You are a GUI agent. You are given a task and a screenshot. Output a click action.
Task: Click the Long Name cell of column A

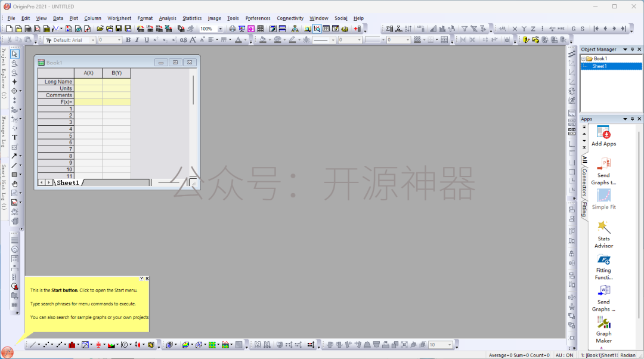coord(88,82)
